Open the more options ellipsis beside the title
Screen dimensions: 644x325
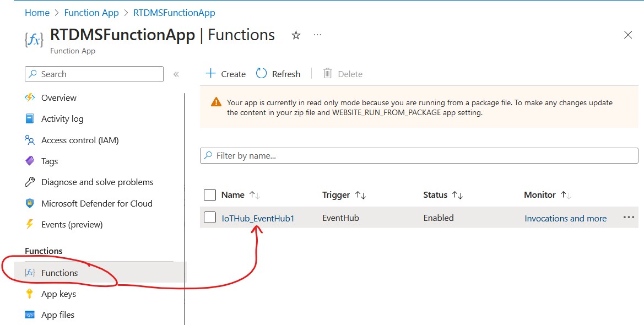coord(317,35)
